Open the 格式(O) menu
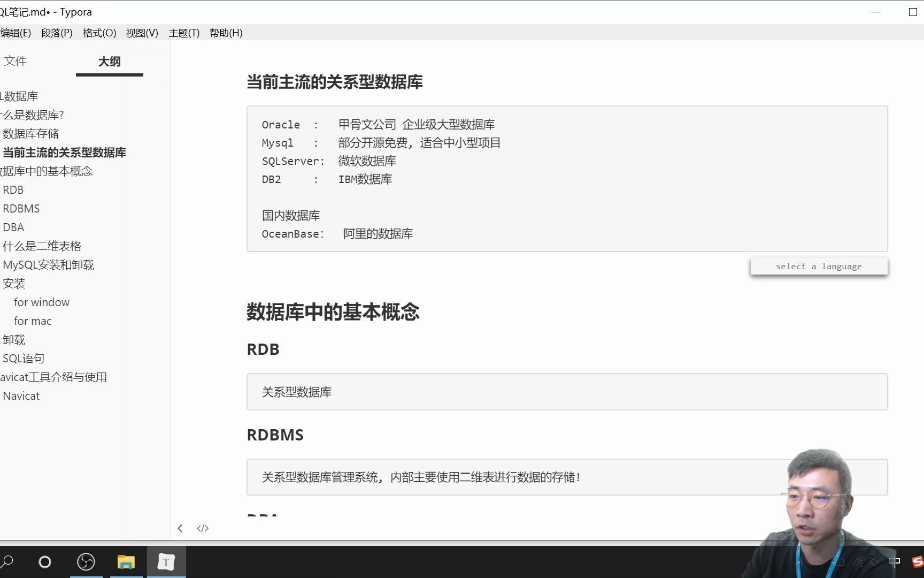924x578 pixels. 99,33
